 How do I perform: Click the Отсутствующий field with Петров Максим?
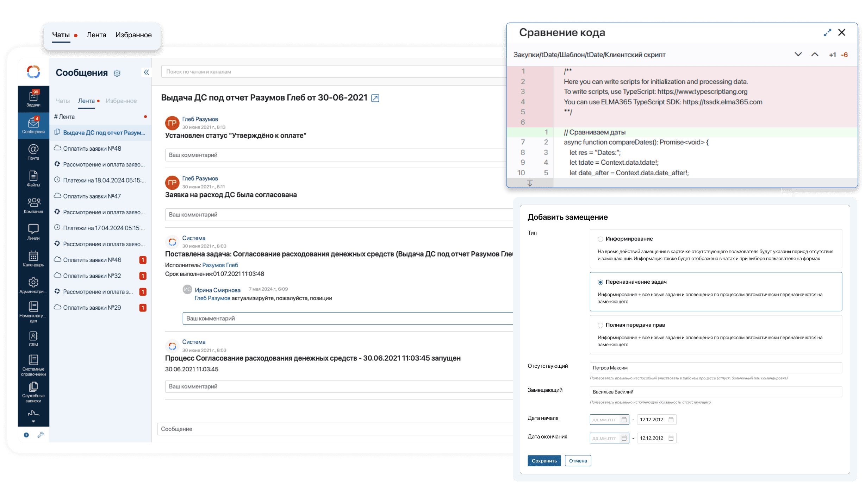pos(716,368)
